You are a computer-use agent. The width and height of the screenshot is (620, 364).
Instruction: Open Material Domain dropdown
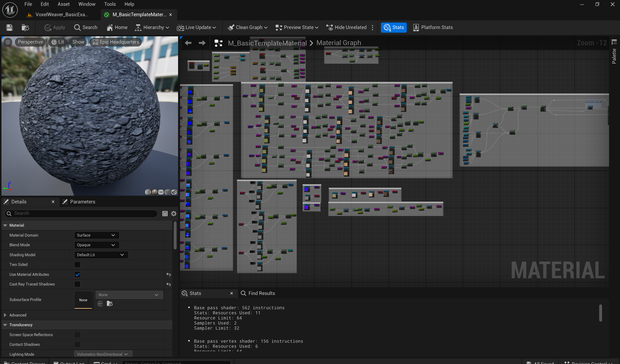pyautogui.click(x=96, y=235)
